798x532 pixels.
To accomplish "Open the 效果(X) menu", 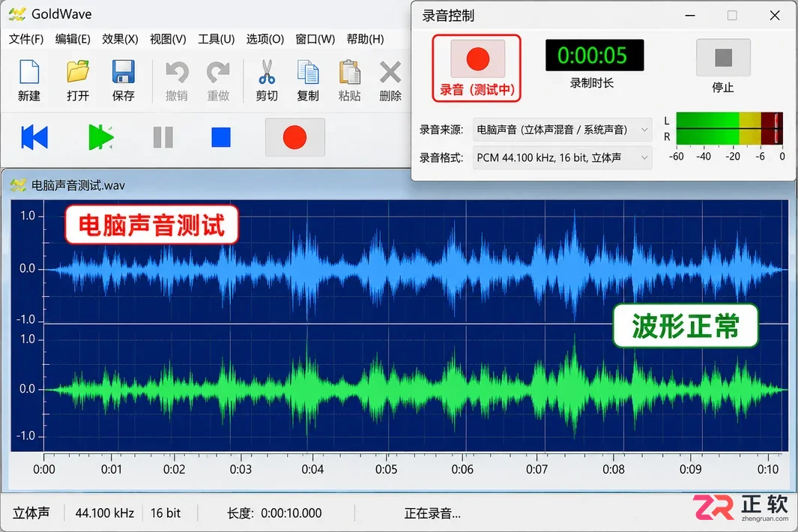I will (120, 39).
